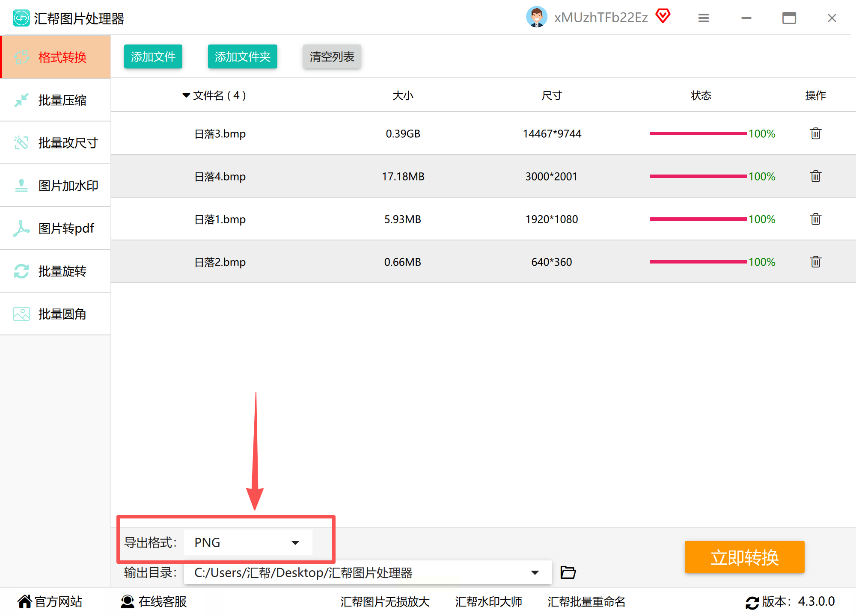
Task: Switch to 批量压缩 sidebar tab
Action: point(56,100)
